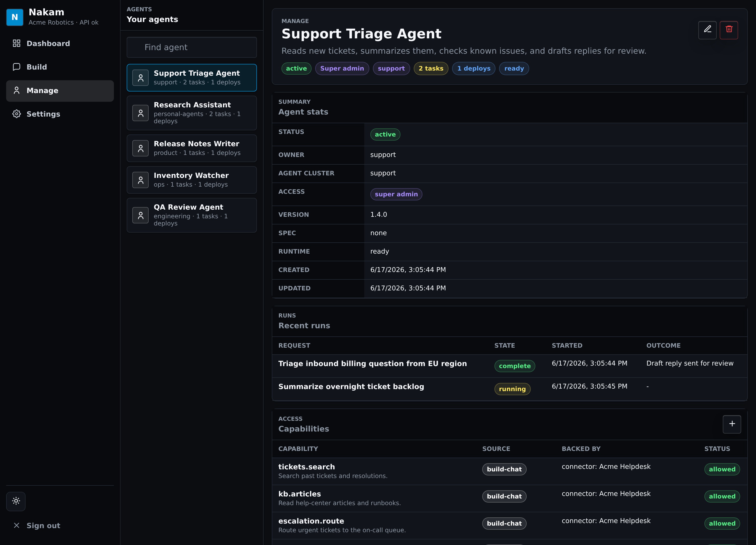Click the Spec value none
This screenshot has width=756, height=545.
(x=378, y=233)
